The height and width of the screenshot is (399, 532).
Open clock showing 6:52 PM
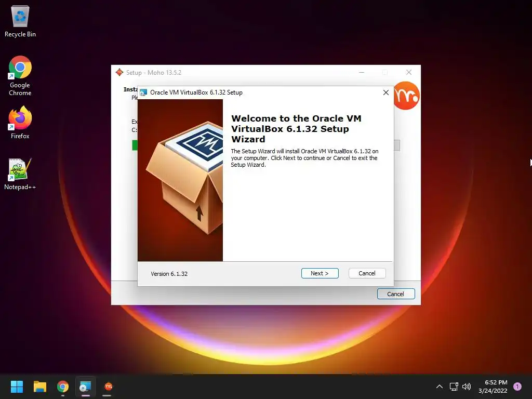pyautogui.click(x=493, y=387)
